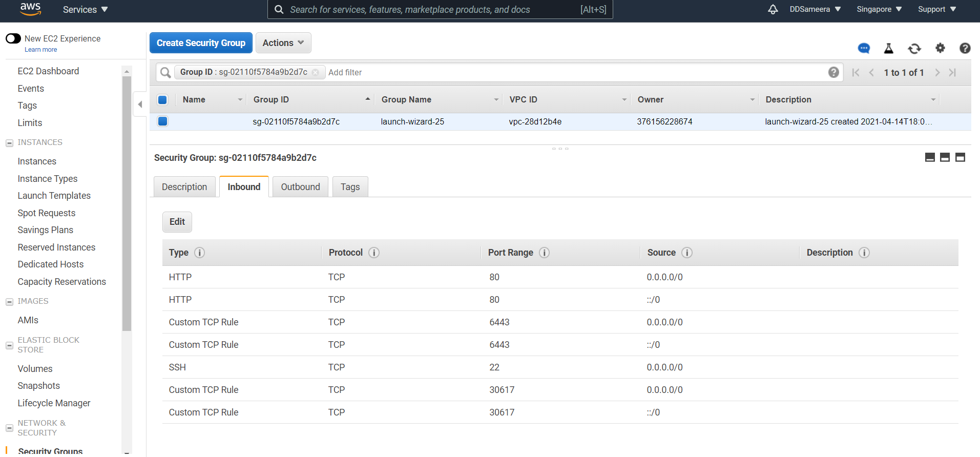The height and width of the screenshot is (457, 980).
Task: Open the Actions dropdown
Action: (283, 43)
